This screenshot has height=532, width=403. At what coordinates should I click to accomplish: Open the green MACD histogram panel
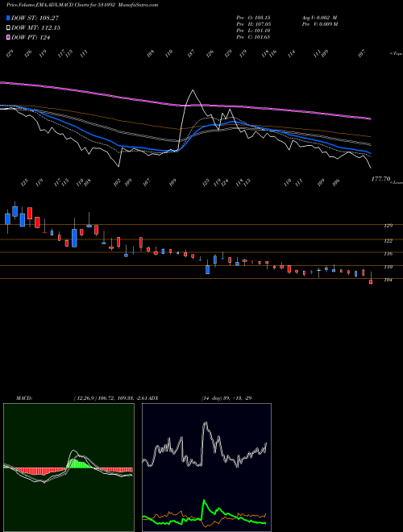[x=69, y=468]
